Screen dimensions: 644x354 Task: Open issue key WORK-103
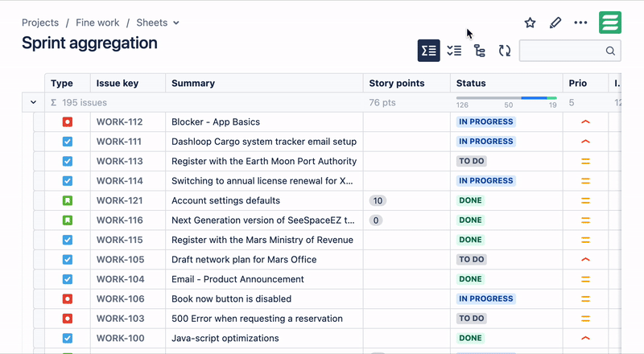pyautogui.click(x=120, y=319)
